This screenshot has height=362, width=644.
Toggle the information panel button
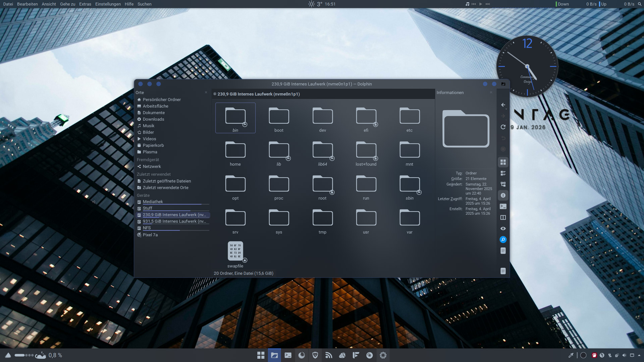tap(503, 195)
